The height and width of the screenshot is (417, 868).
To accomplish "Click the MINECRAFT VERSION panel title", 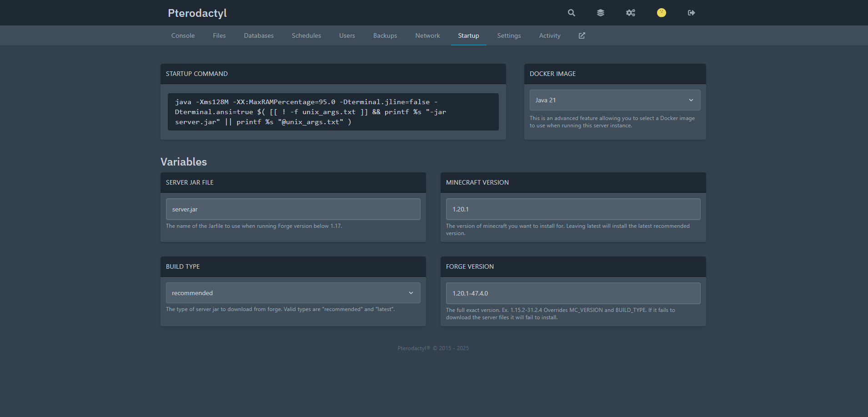I will (477, 182).
